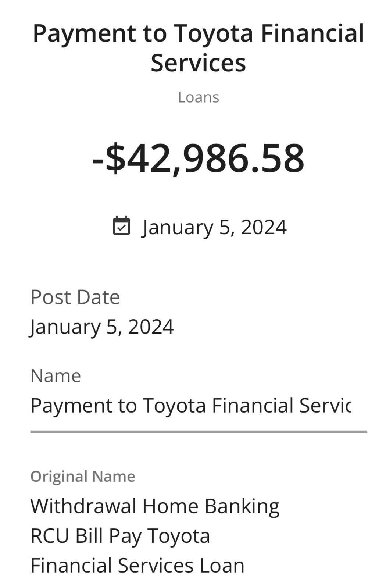Click the dollar sign in the amount

pos(115,158)
